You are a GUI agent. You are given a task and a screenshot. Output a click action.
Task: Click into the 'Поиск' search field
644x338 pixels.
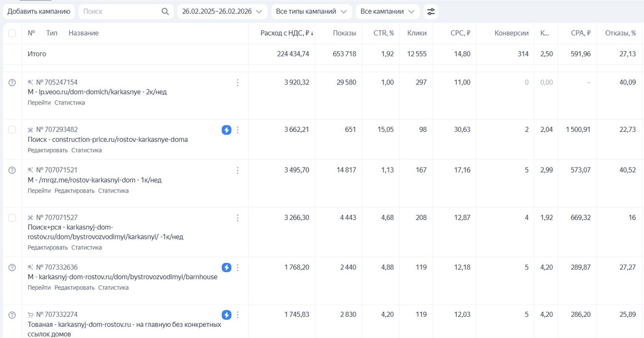(121, 12)
